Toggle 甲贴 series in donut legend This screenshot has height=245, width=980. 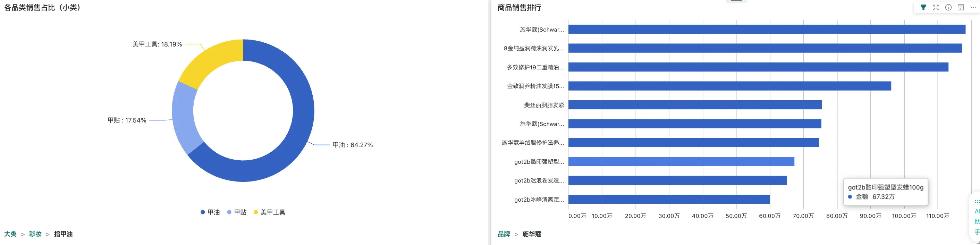240,212
